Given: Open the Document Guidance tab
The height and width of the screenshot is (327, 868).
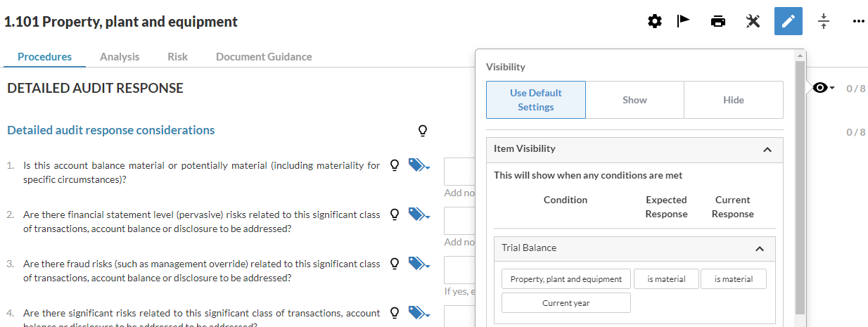Looking at the screenshot, I should pyautogui.click(x=264, y=57).
